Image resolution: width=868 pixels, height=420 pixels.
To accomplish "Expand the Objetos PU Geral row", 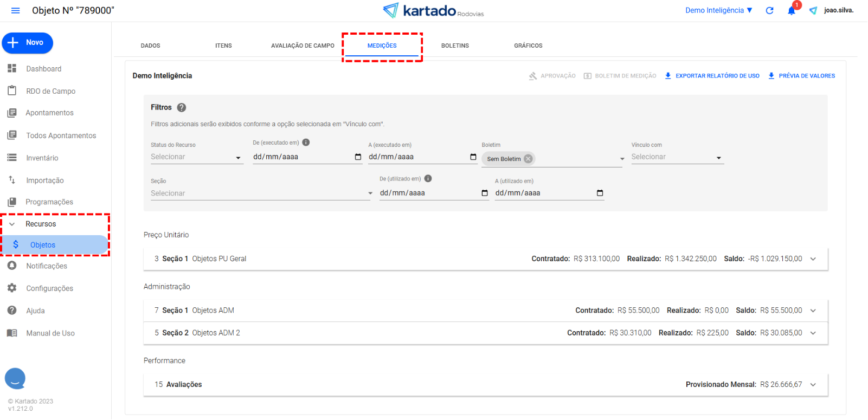I will coord(813,259).
